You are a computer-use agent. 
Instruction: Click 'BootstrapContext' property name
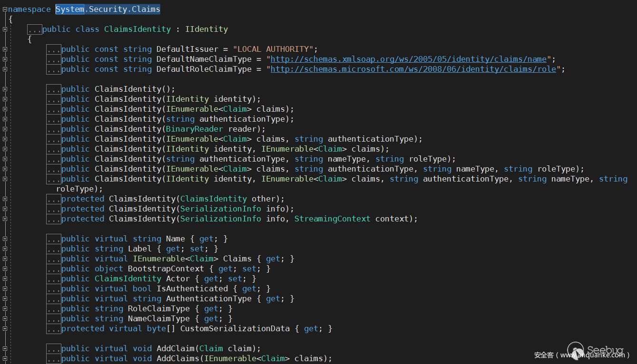point(166,268)
